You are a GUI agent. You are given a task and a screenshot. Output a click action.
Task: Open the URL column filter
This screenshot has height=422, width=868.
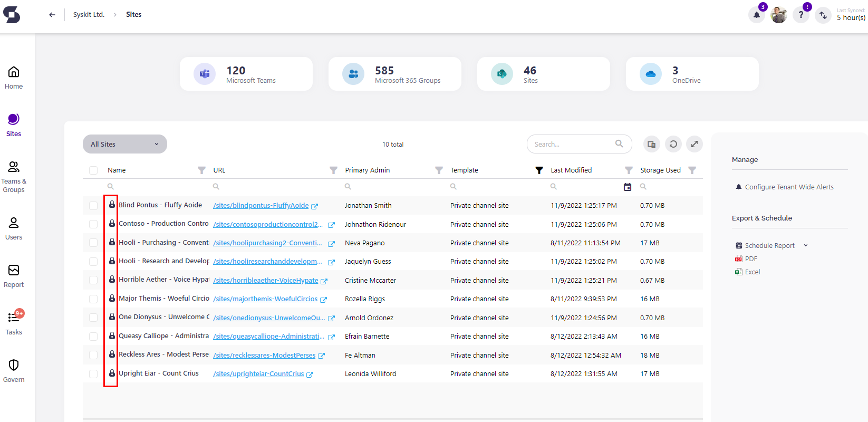[x=333, y=170]
